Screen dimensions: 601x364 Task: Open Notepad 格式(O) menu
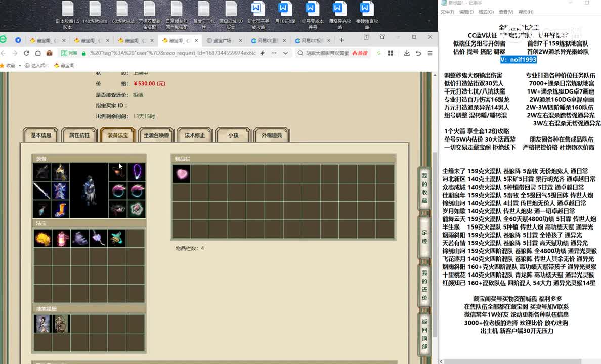tap(486, 12)
